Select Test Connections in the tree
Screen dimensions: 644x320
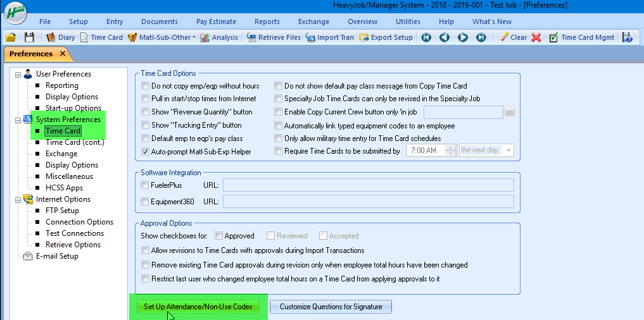tap(75, 233)
